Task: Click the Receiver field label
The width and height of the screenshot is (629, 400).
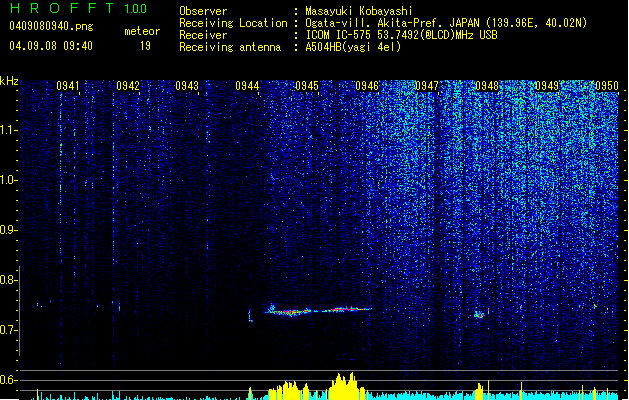Action: (x=203, y=35)
